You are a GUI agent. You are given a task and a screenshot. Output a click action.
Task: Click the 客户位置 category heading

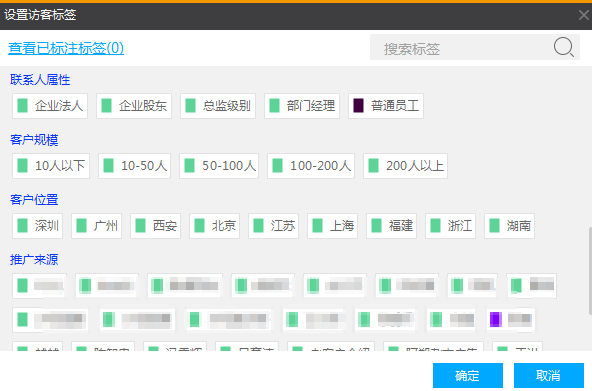[34, 200]
